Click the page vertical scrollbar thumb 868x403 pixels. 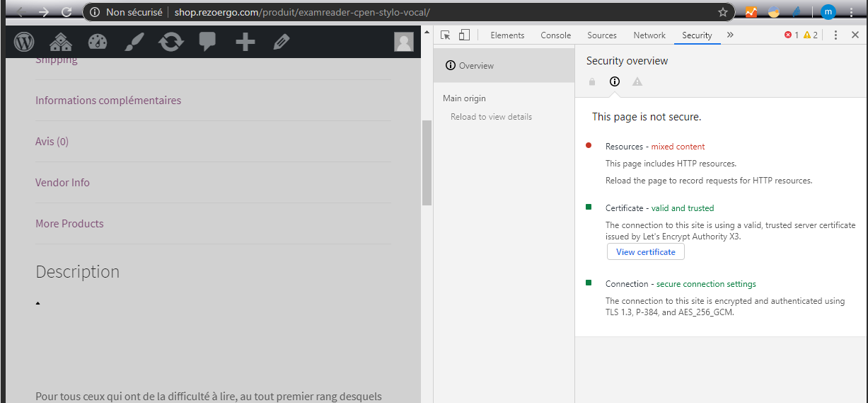(x=427, y=163)
